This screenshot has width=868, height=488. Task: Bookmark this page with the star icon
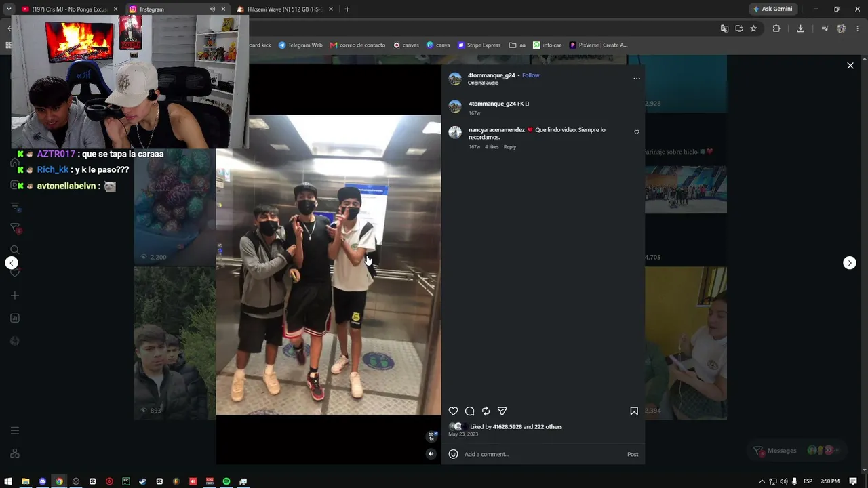753,28
